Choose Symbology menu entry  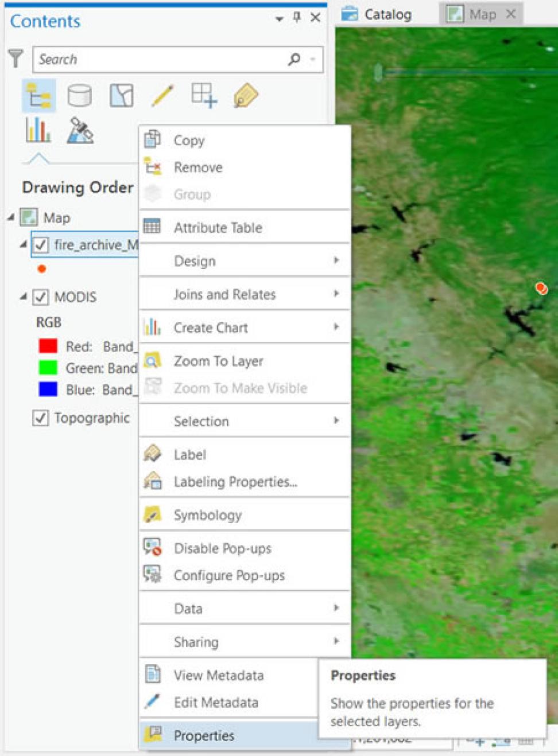pyautogui.click(x=245, y=515)
